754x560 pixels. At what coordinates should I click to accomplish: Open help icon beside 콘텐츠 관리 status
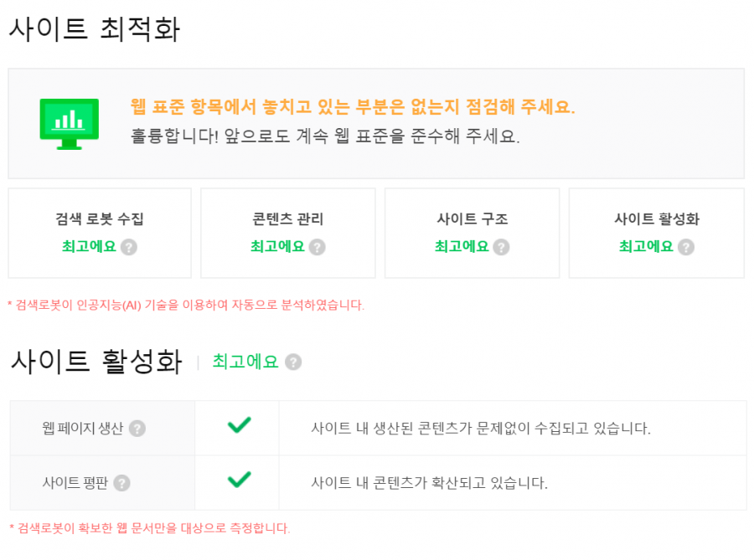coord(317,247)
